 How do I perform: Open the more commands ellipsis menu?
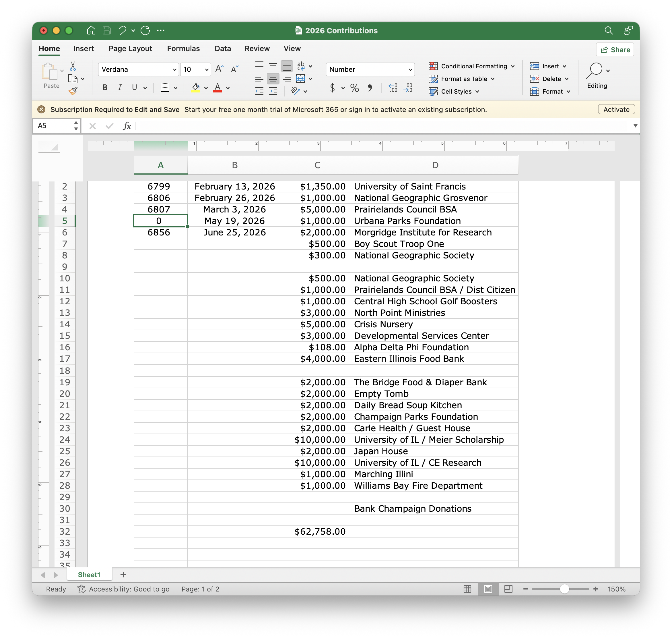point(161,31)
